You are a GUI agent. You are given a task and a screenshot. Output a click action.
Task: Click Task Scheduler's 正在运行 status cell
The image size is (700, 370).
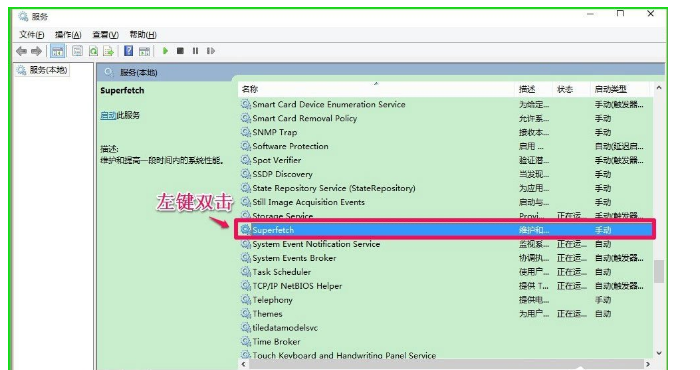click(571, 272)
